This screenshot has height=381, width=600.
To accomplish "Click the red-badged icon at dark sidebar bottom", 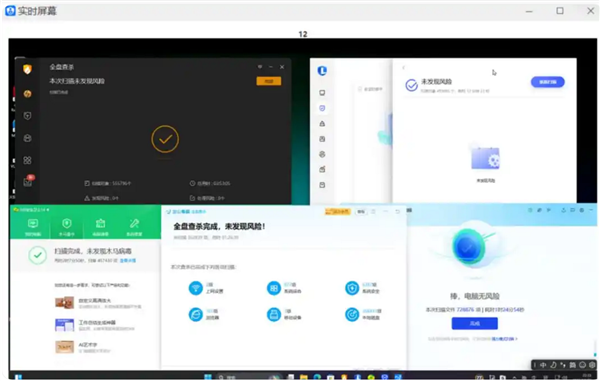I will point(28,181).
